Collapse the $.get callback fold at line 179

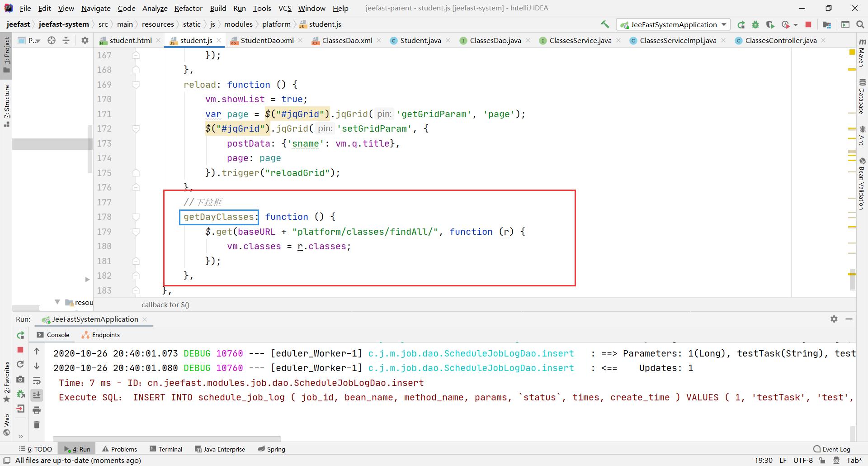tap(136, 232)
